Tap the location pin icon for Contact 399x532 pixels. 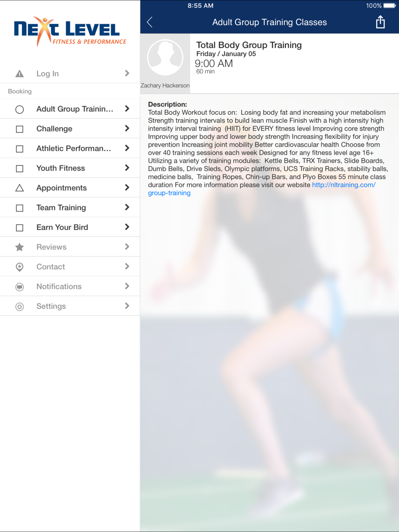click(x=20, y=267)
